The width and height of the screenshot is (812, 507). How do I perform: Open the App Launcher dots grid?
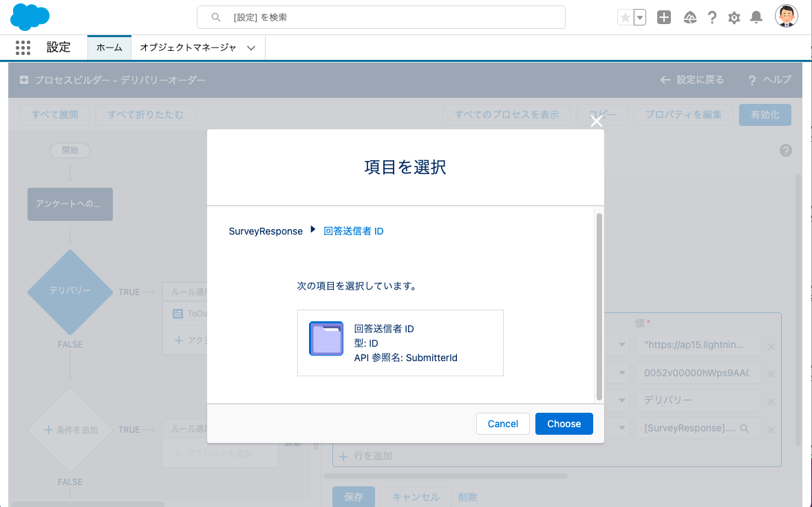tap(23, 47)
